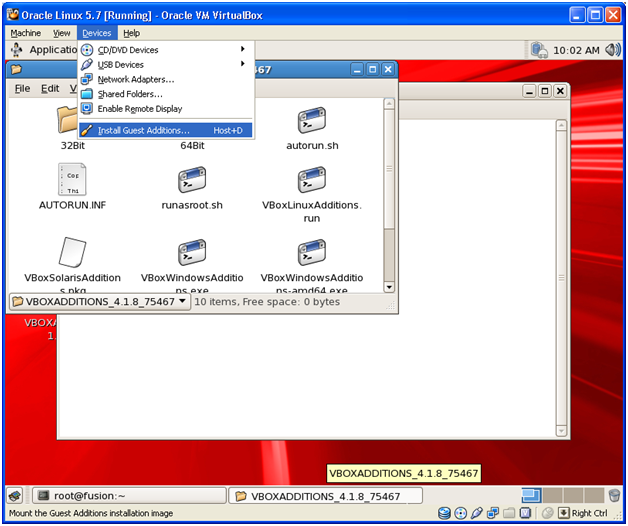
Task: Minimize the VirtualBox VM window
Action: pos(577,15)
